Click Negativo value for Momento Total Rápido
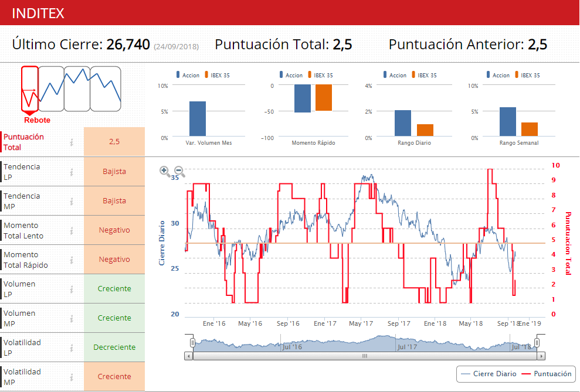The height and width of the screenshot is (392, 580). [114, 260]
